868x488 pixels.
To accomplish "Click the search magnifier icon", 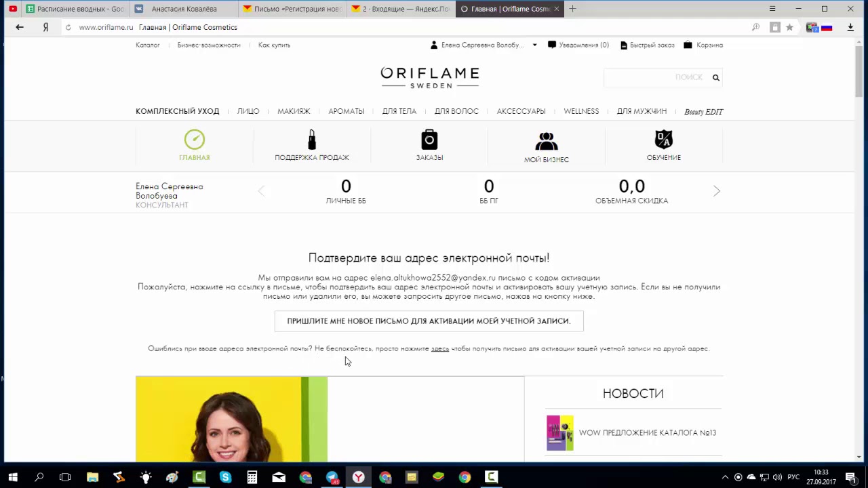I will pyautogui.click(x=715, y=77).
